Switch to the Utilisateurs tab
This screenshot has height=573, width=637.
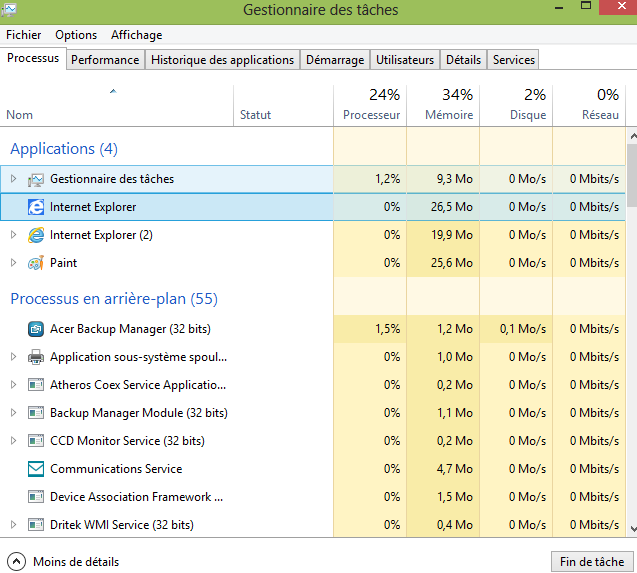tap(405, 60)
